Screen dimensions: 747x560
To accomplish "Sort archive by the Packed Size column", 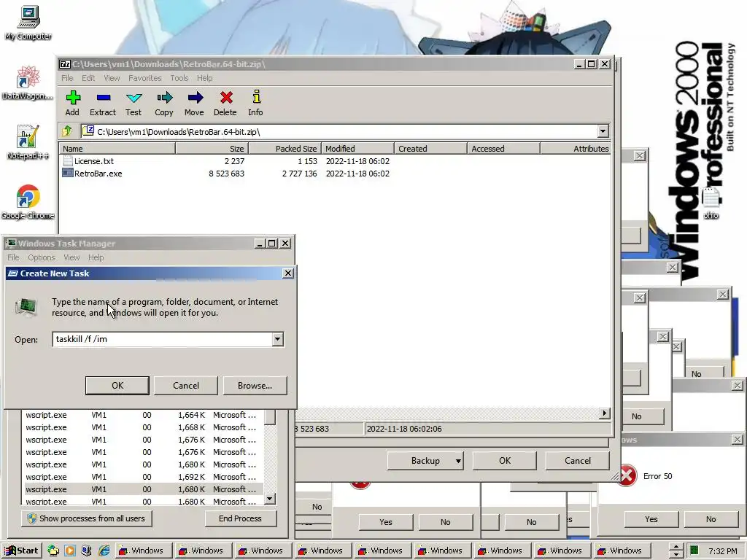I will (x=285, y=149).
